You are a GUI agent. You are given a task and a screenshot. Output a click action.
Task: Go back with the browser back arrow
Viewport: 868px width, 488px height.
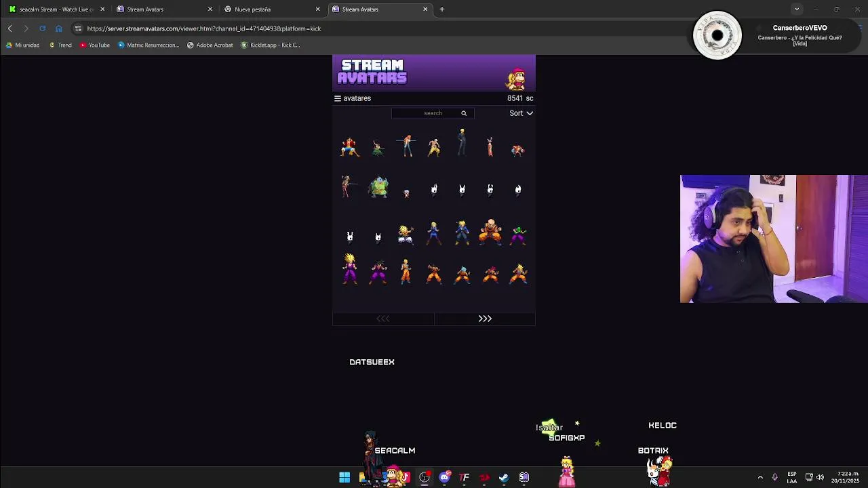[x=10, y=28]
